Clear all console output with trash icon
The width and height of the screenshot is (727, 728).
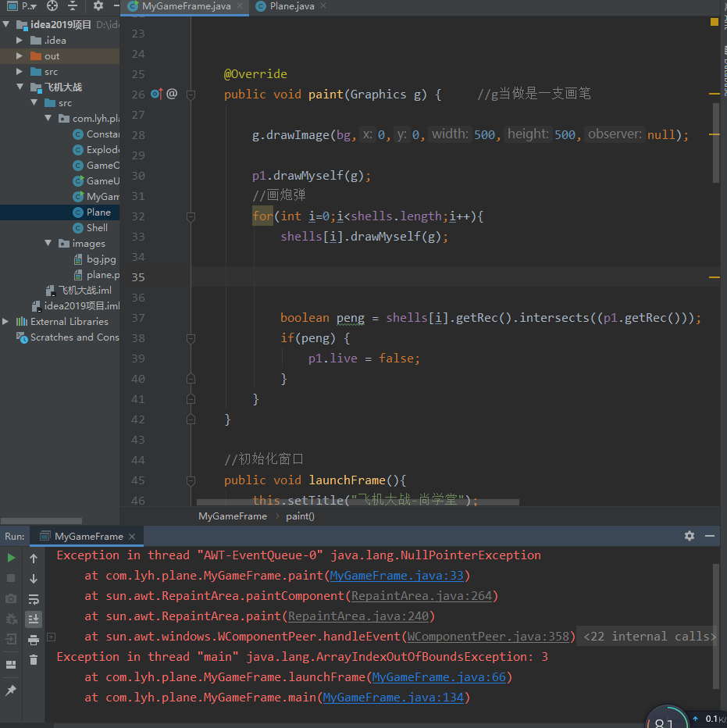34,660
